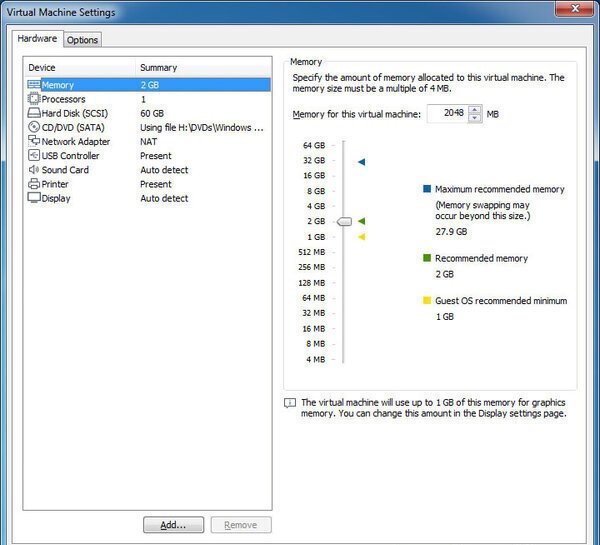600x545 pixels.
Task: Click the Display 'Auto detect' summary
Action: click(x=164, y=198)
